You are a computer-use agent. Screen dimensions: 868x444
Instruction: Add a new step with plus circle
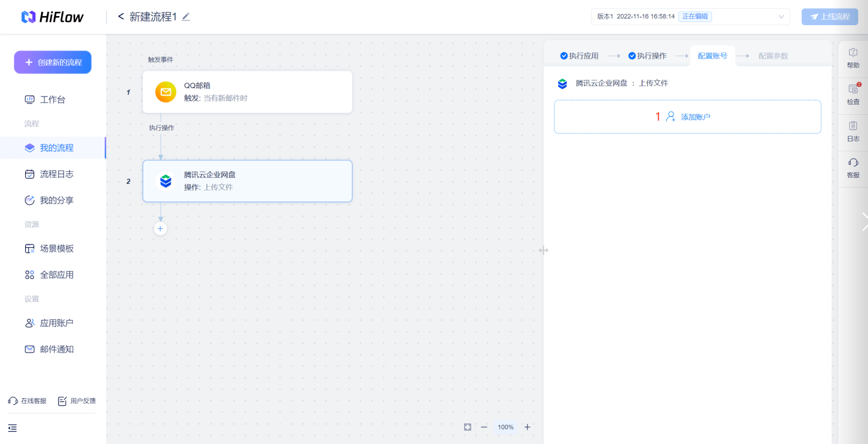tap(160, 229)
